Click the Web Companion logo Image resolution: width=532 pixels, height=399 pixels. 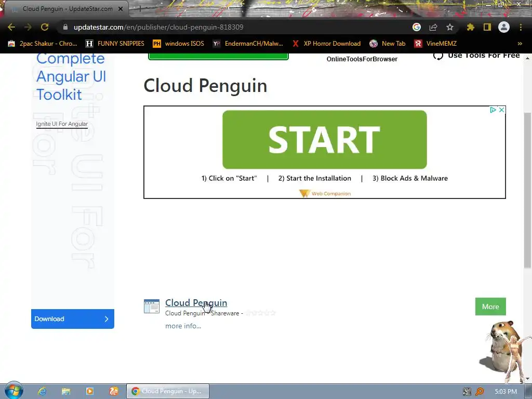pos(325,193)
